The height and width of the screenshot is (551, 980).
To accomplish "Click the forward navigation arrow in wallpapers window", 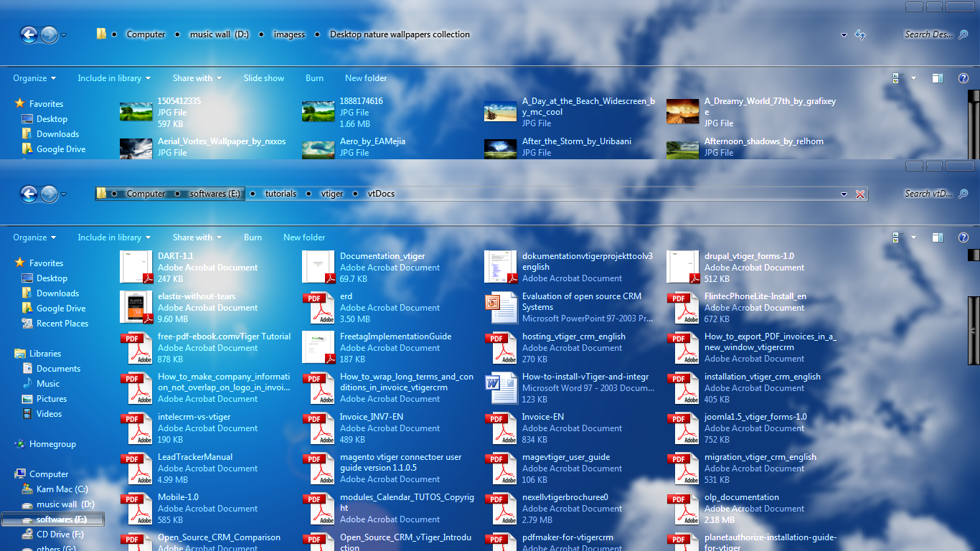I will coord(48,34).
